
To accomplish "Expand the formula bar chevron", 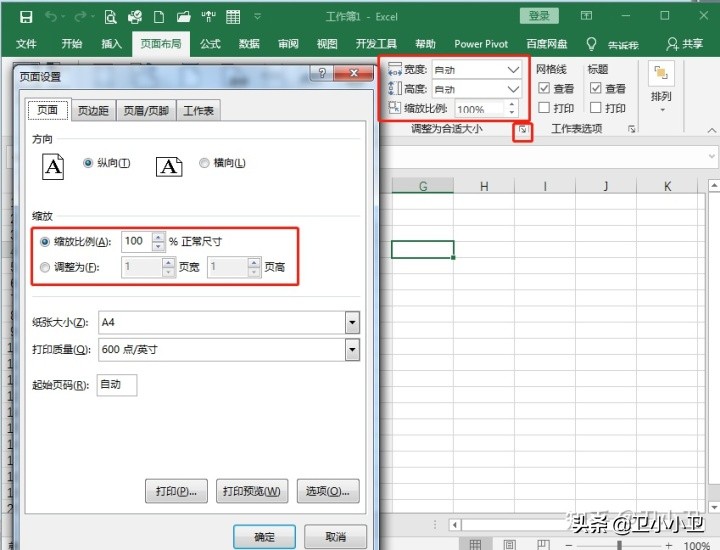I will point(711,156).
